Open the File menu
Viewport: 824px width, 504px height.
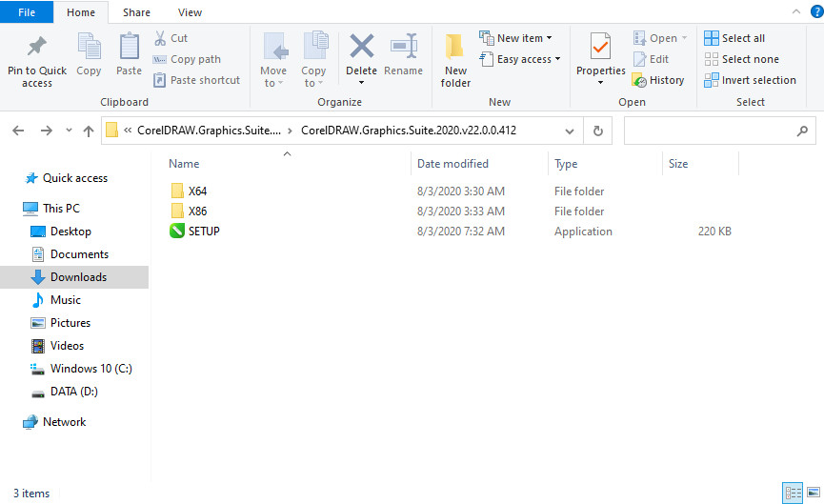coord(27,12)
